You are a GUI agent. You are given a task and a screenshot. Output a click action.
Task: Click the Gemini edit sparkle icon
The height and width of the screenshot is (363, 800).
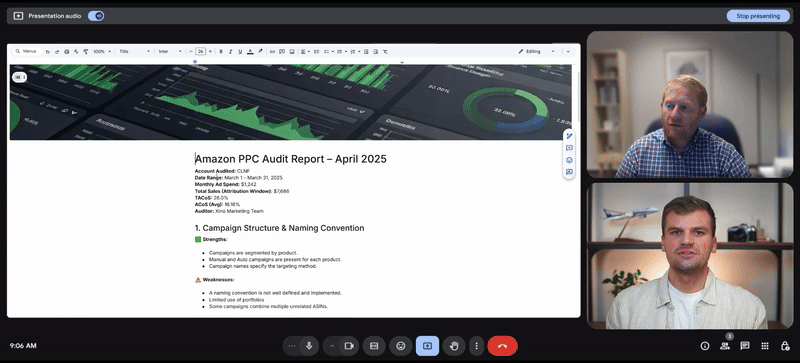coord(569,136)
